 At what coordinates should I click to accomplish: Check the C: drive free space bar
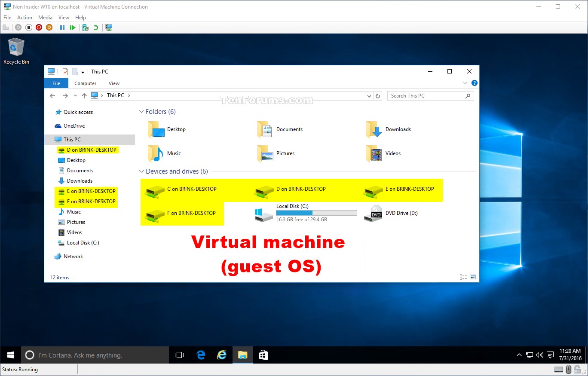pos(316,213)
